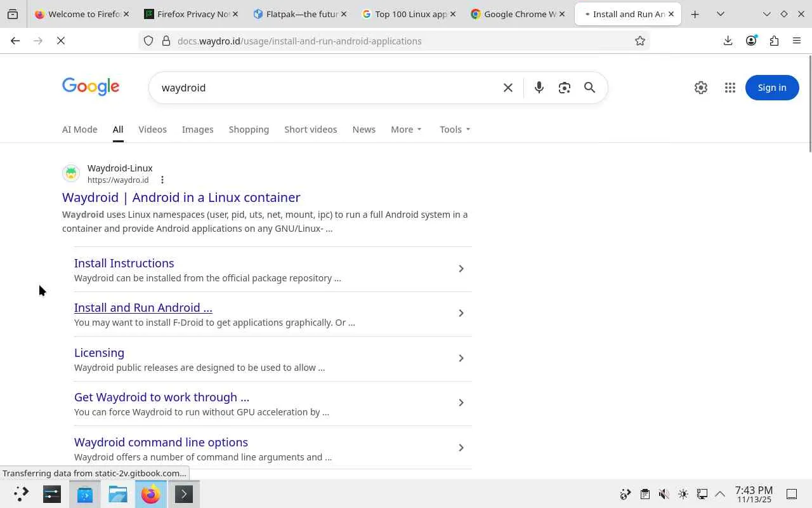Select the Videos search tab
Screen dimensions: 812x508
point(152,130)
